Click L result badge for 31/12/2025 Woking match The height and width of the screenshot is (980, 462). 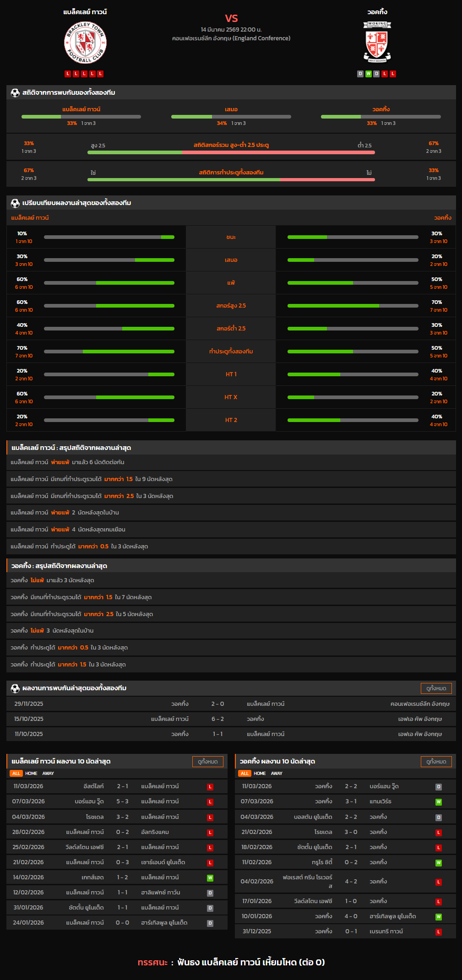pyautogui.click(x=438, y=931)
